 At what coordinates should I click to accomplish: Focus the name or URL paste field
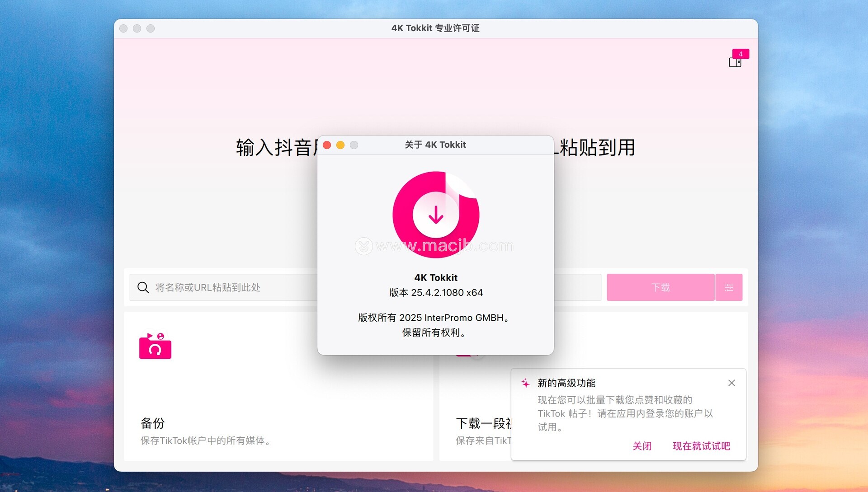[226, 287]
